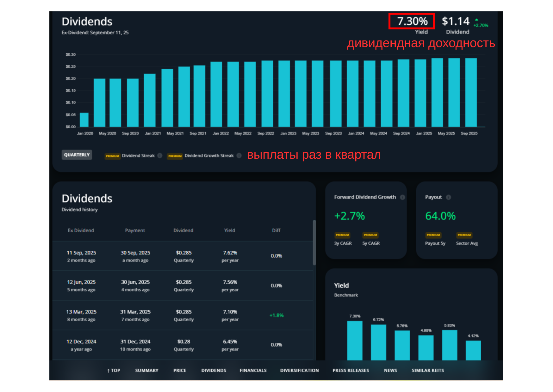Click the Yield column header in the table

click(x=230, y=230)
